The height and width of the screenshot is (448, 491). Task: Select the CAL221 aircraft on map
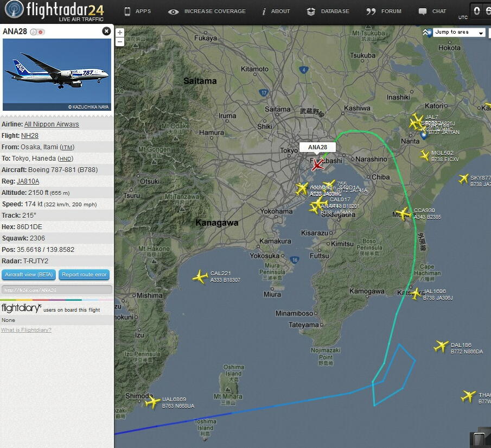pos(200,277)
